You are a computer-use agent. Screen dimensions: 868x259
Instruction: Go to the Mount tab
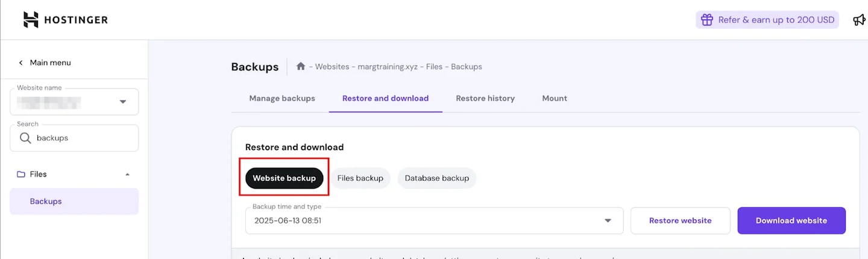click(x=555, y=98)
